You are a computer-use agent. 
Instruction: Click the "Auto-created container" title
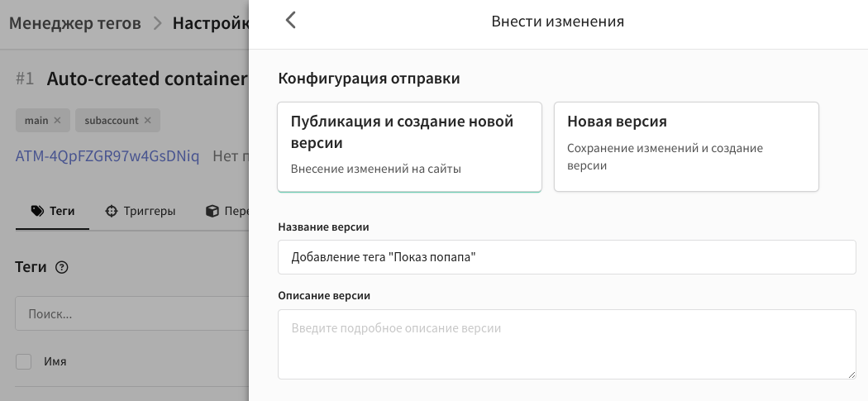click(147, 79)
